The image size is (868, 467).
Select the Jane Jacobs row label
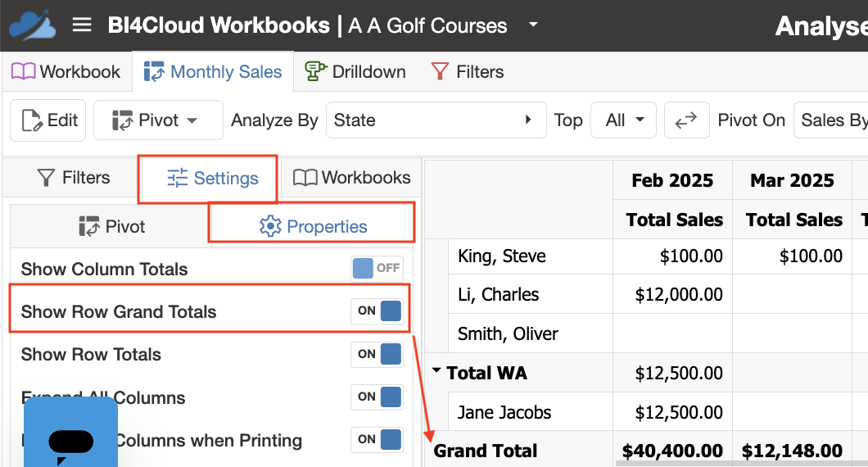coord(504,413)
